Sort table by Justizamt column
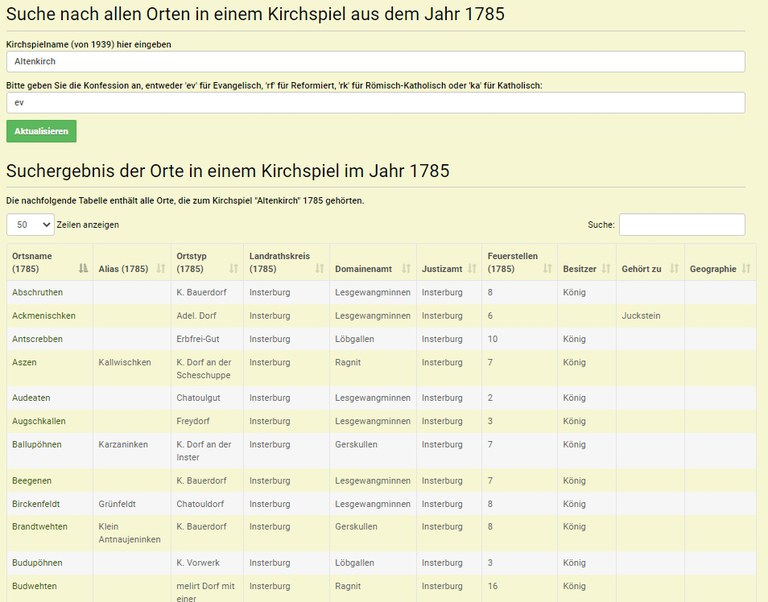This screenshot has height=602, width=768. tap(449, 262)
